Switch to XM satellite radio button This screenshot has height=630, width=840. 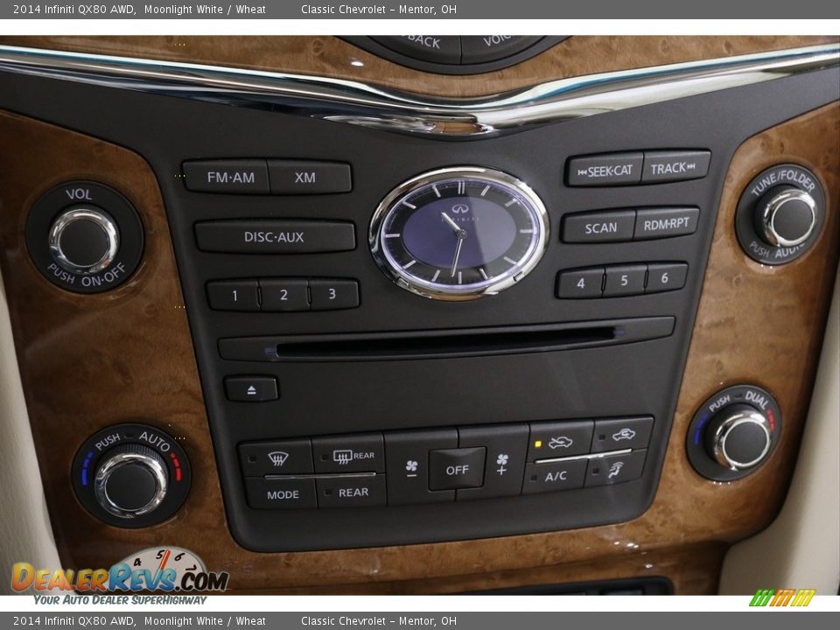point(310,178)
